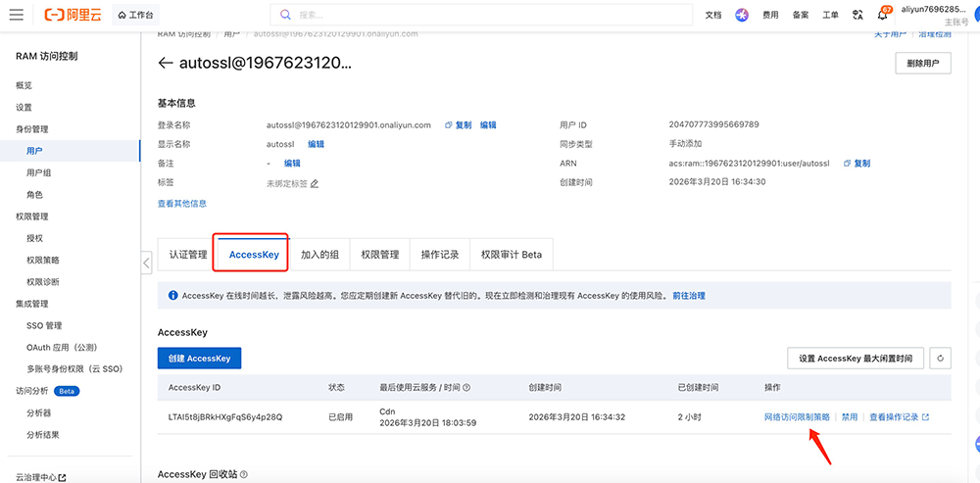The height and width of the screenshot is (483, 980).
Task: Click the 删除用户 button
Action: 922,64
